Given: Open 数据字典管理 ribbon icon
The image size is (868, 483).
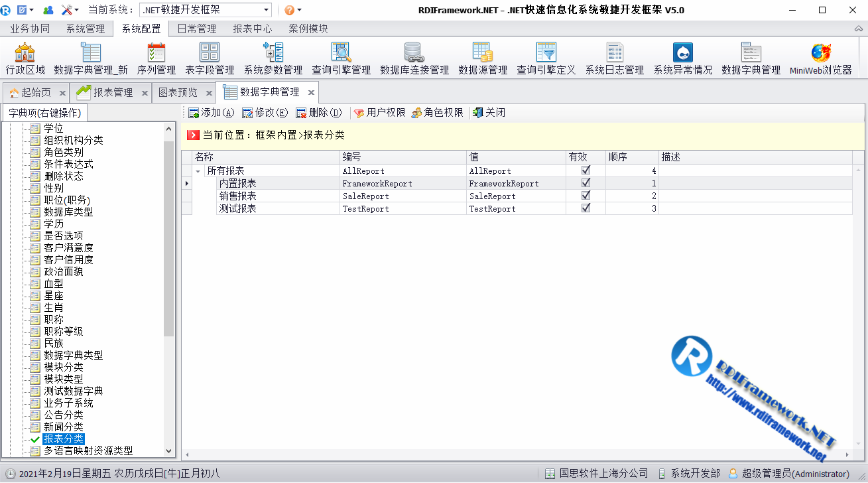Looking at the screenshot, I should tap(751, 58).
